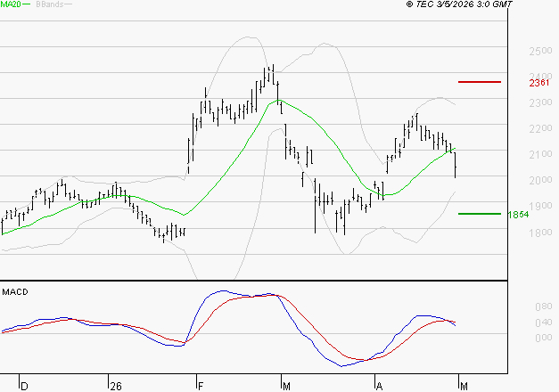Viewport: 559px width, 392px height.
Task: Click the 2200 price axis label
Action: coord(540,128)
